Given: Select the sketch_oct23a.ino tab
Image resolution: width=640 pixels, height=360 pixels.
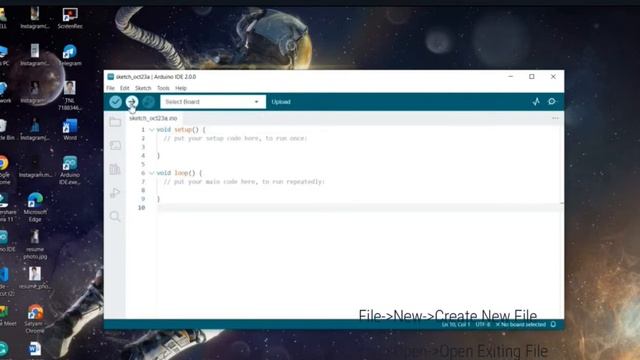Looking at the screenshot, I should [153, 118].
